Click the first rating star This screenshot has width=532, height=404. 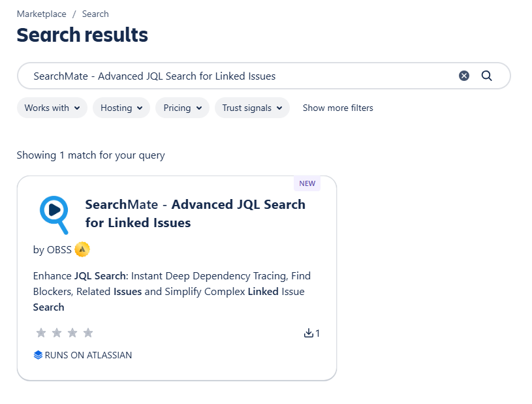pos(41,333)
